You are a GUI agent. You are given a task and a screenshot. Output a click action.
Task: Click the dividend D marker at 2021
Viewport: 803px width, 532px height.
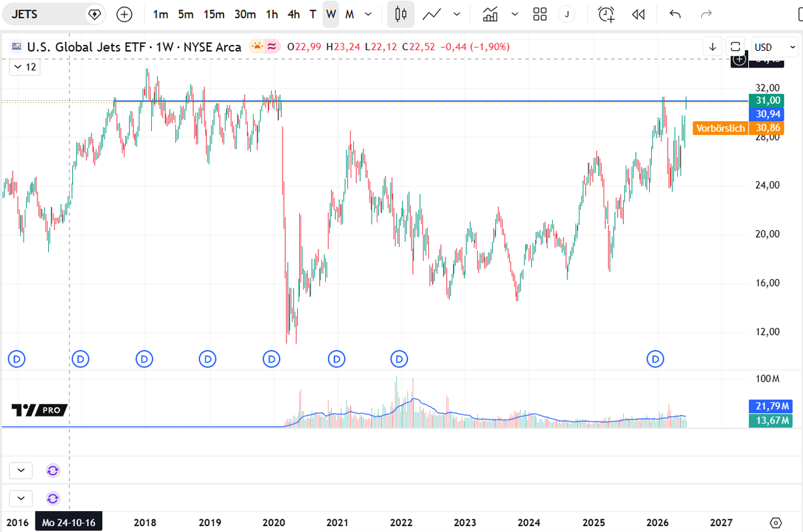coord(336,359)
